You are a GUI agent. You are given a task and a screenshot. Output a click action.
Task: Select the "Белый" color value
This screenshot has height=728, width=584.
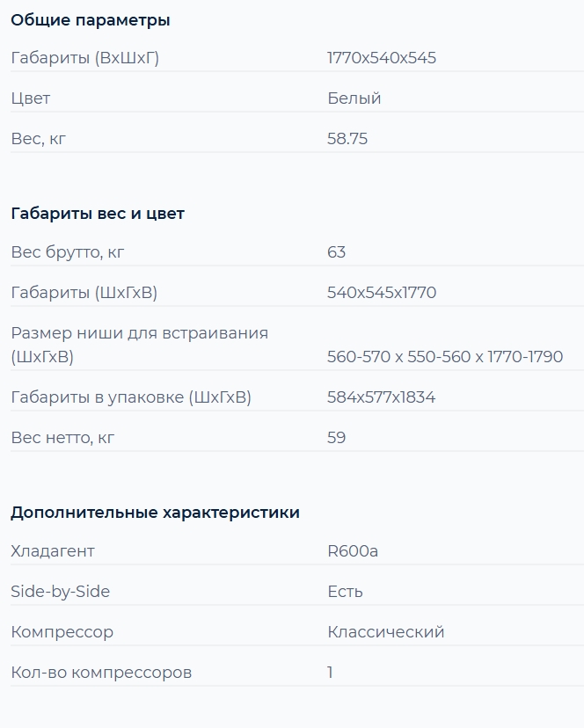(x=354, y=98)
